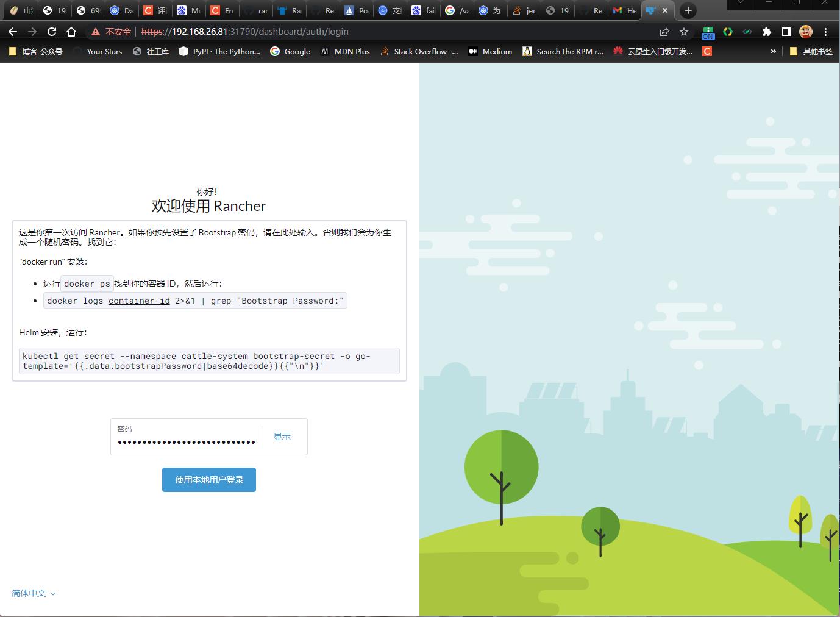
Task: Open the Extensions puzzle piece menu
Action: (767, 32)
